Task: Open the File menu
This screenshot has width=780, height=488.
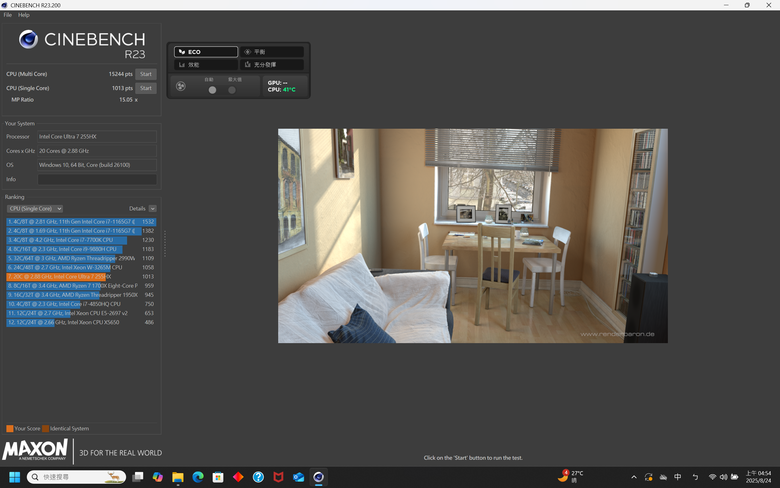Action: [x=7, y=15]
